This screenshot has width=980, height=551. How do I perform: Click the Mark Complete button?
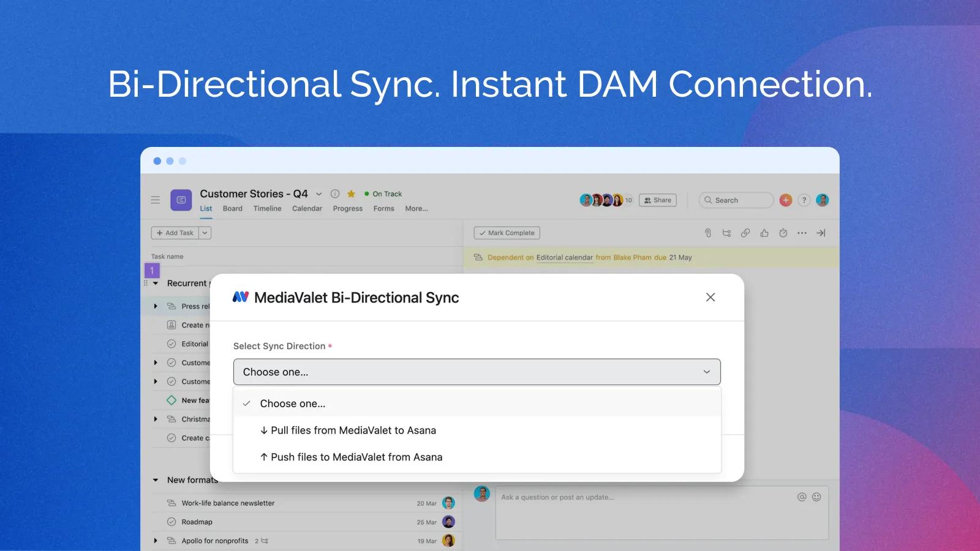(x=507, y=233)
